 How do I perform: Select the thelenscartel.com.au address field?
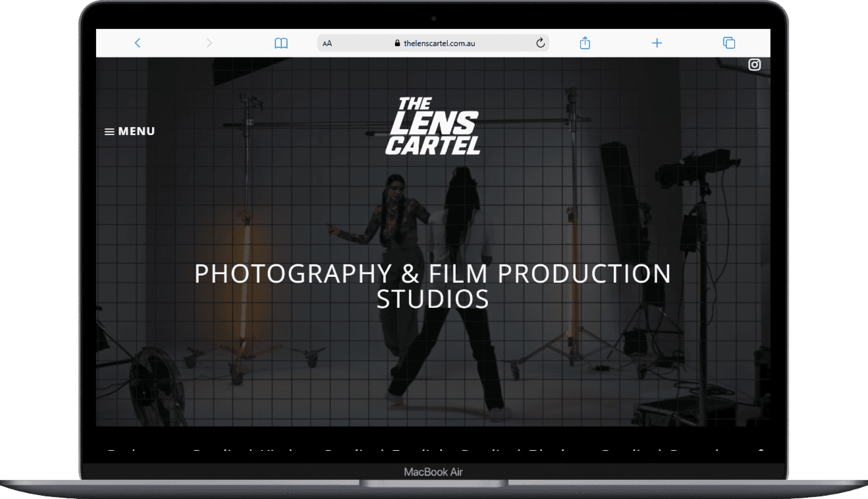[439, 44]
